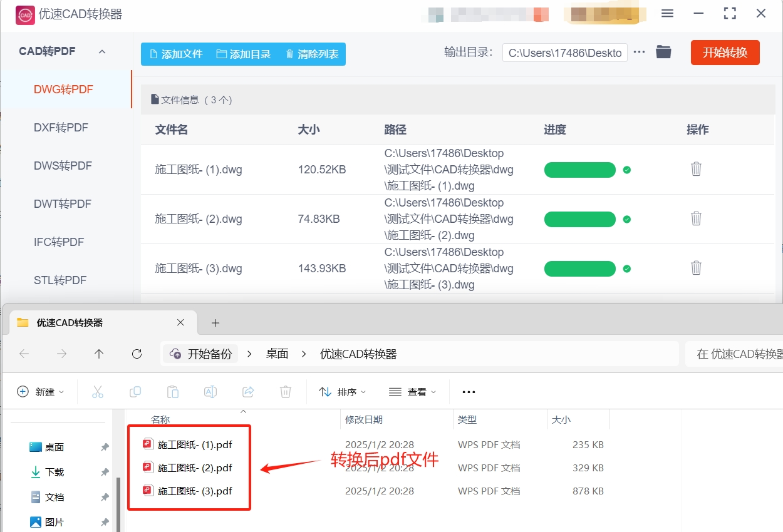Viewport: 783px width, 532px height.
Task: Click the green checkmark beside 施工图纸- (2).dwg
Action: [626, 218]
